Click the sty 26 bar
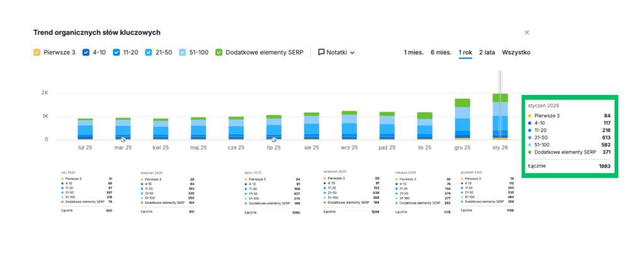This screenshot has width=644, height=258. 500,116
